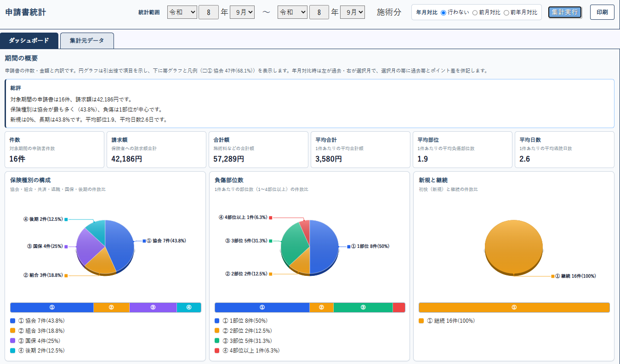Click the 期間の概要 heading
This screenshot has width=620, height=364.
[21, 58]
